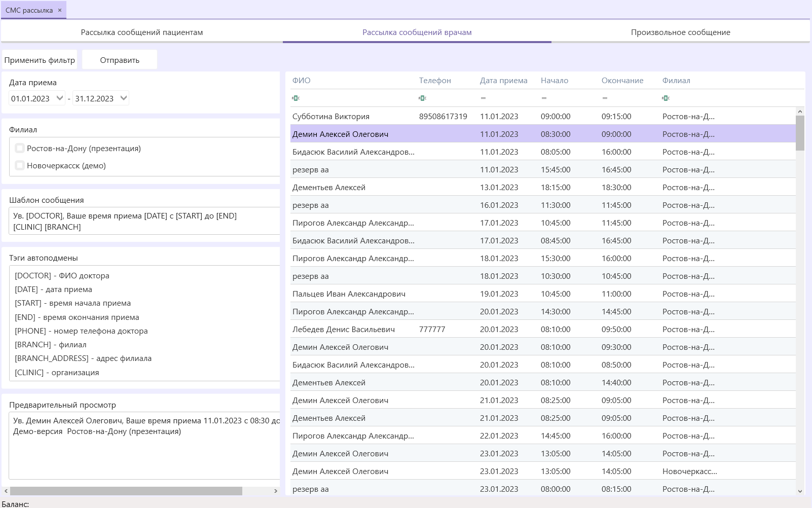812x508 pixels.
Task: Click the Новочеркасс... branch cell
Action: click(x=689, y=471)
